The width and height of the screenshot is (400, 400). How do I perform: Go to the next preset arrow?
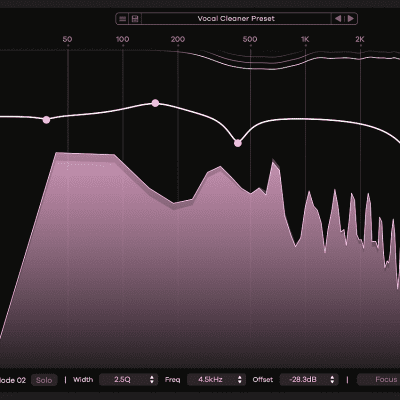[351, 19]
